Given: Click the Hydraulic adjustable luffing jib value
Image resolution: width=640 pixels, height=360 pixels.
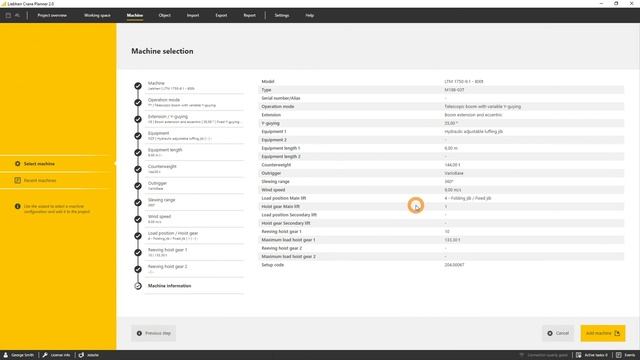Looking at the screenshot, I should pyautogui.click(x=473, y=131).
